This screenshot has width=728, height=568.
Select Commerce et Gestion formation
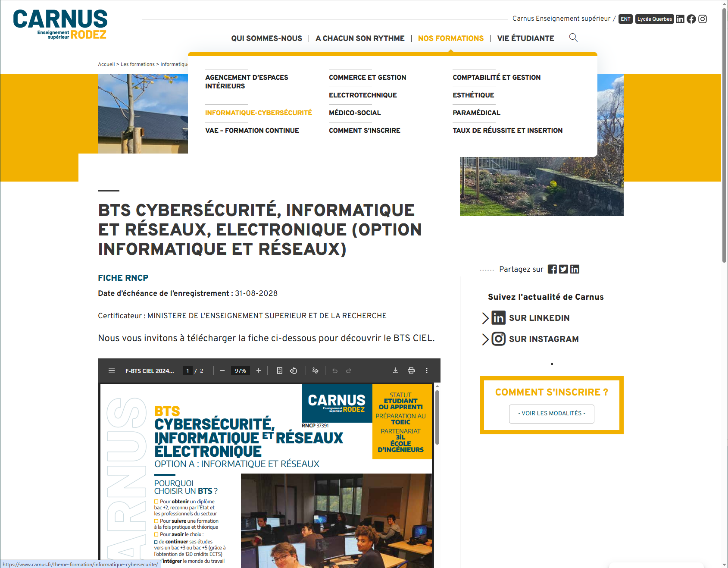(x=367, y=77)
